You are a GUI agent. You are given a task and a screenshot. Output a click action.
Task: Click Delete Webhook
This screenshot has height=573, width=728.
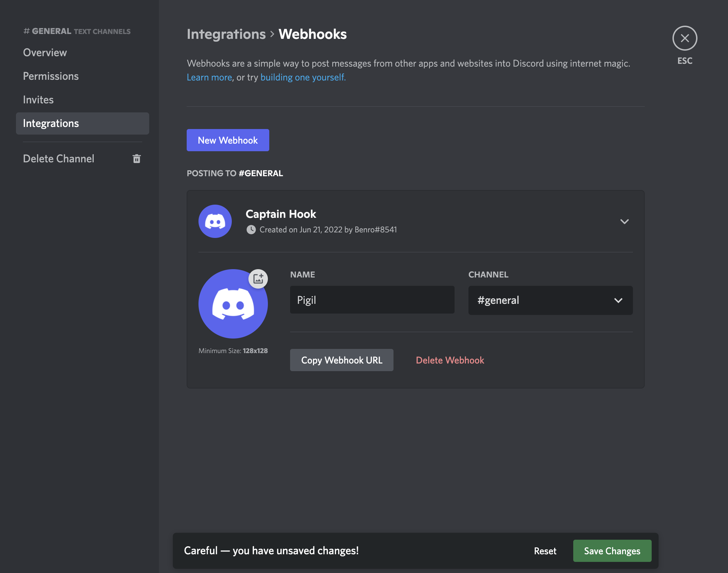coord(450,360)
